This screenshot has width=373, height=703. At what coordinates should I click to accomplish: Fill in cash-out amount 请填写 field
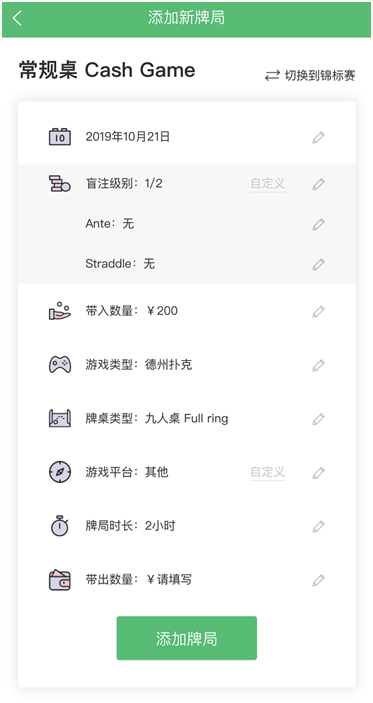(x=174, y=580)
